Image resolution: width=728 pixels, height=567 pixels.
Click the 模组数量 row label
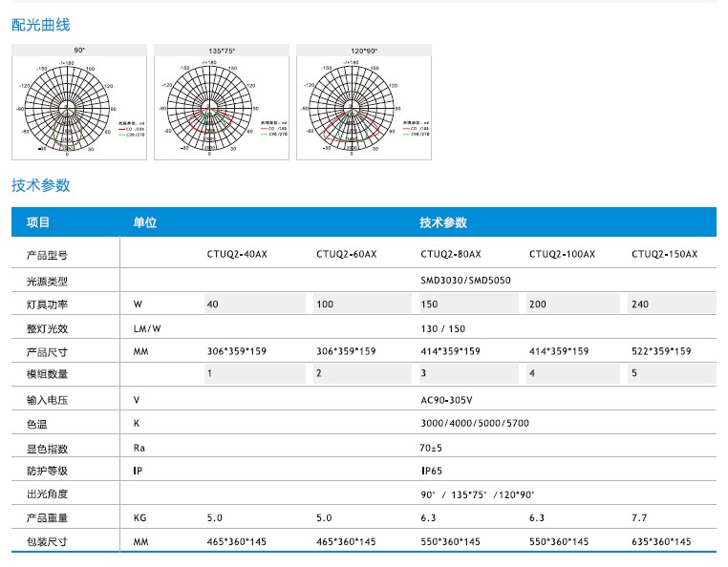click(x=47, y=374)
